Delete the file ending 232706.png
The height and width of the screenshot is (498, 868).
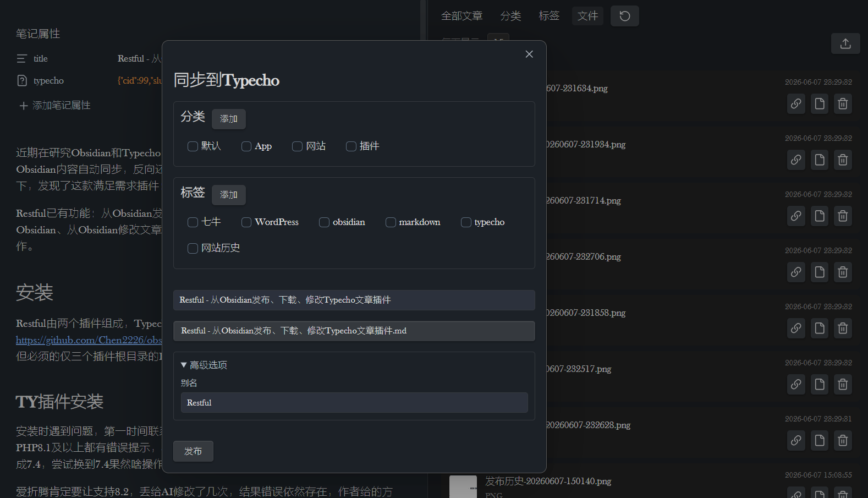tap(843, 272)
